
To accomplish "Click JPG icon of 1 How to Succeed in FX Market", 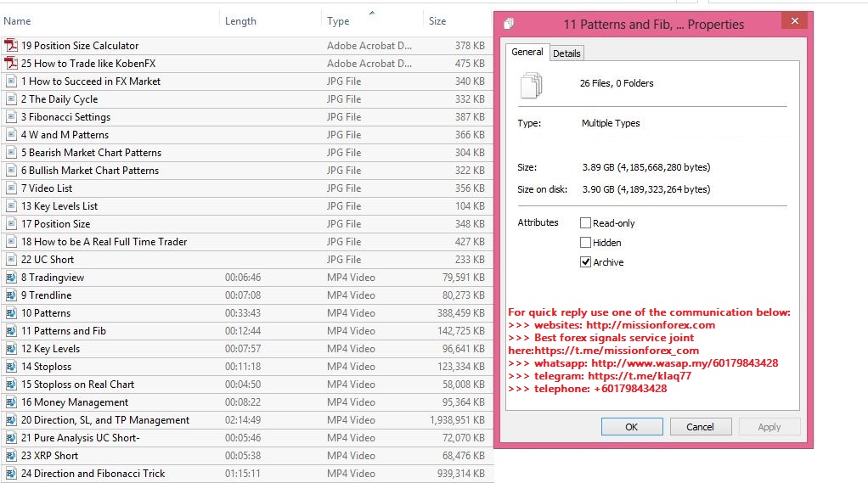I will point(11,81).
